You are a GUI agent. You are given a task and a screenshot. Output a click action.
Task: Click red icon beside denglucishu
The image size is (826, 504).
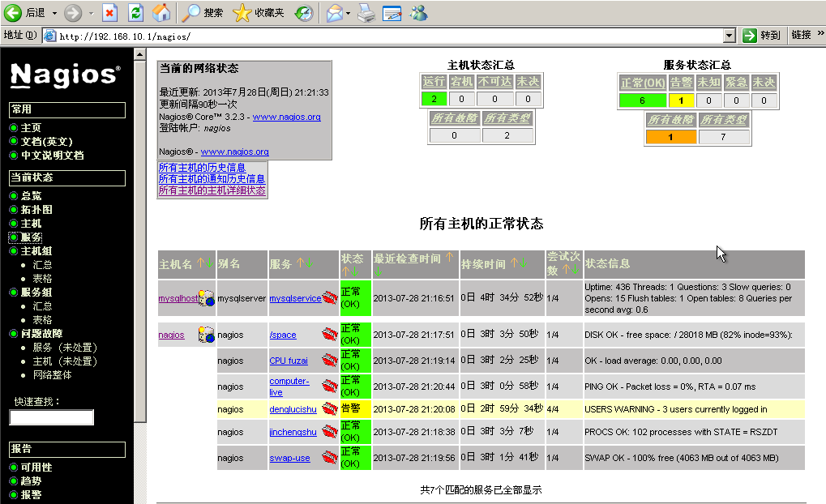[x=330, y=408]
